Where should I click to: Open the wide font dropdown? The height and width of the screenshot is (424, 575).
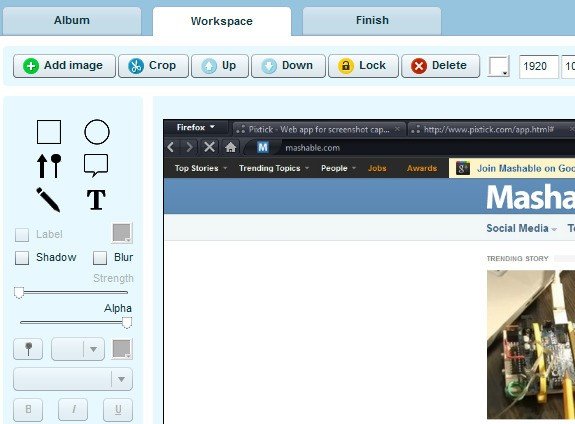tap(73, 379)
